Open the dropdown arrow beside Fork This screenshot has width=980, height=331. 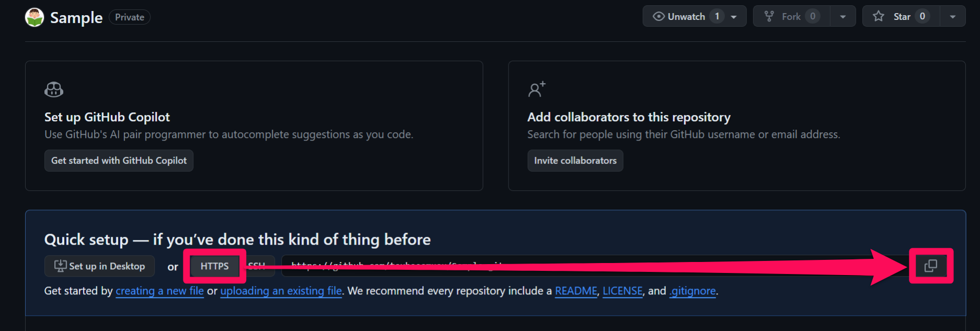click(x=843, y=17)
